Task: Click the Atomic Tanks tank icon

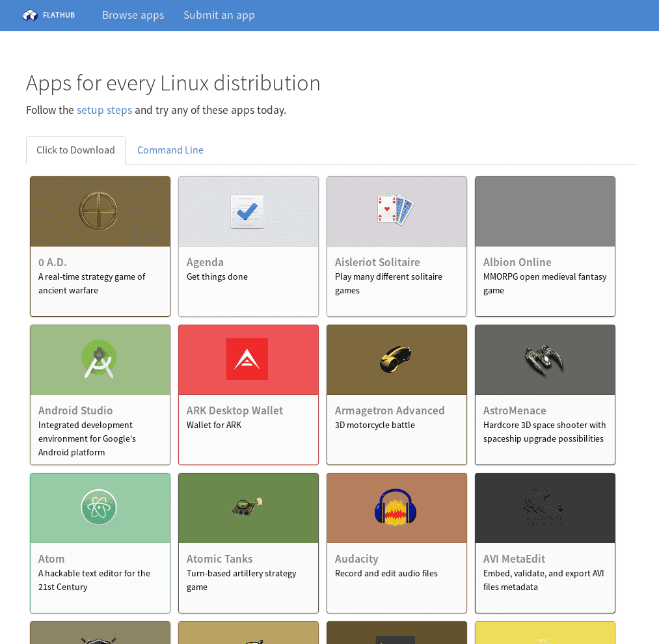Action: click(247, 506)
